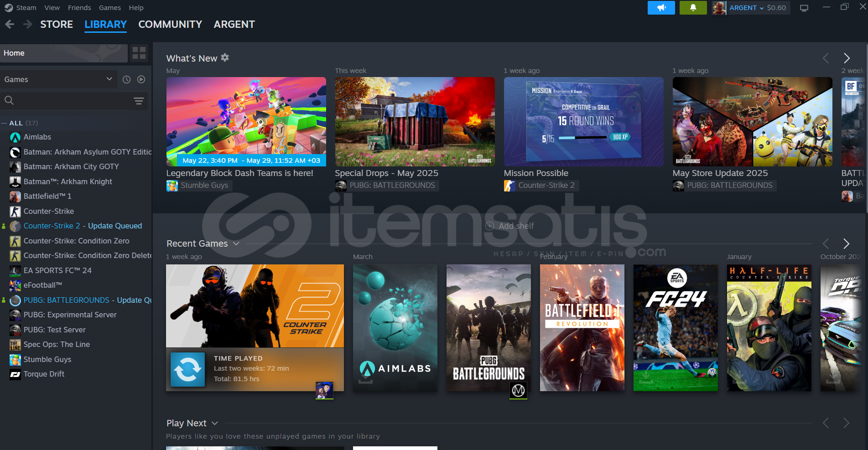Screen dimensions: 868x450
Task: Click the EA SPORTS FC 24 list icon
Action: click(x=15, y=271)
